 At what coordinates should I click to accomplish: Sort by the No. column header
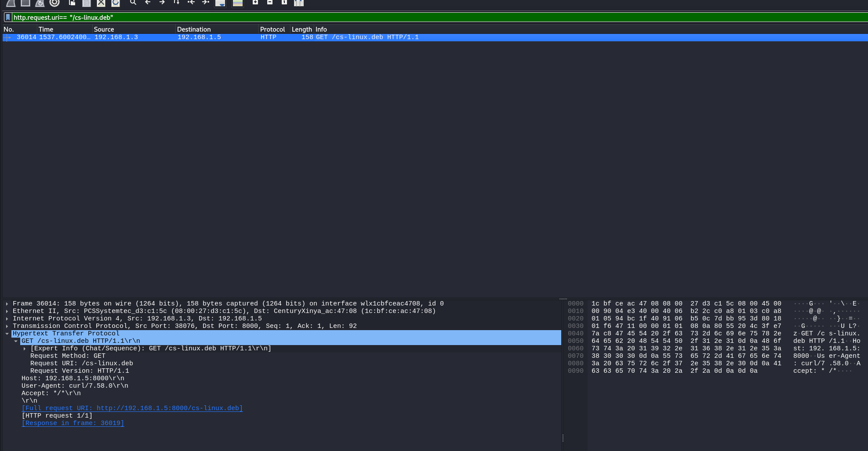pos(19,29)
